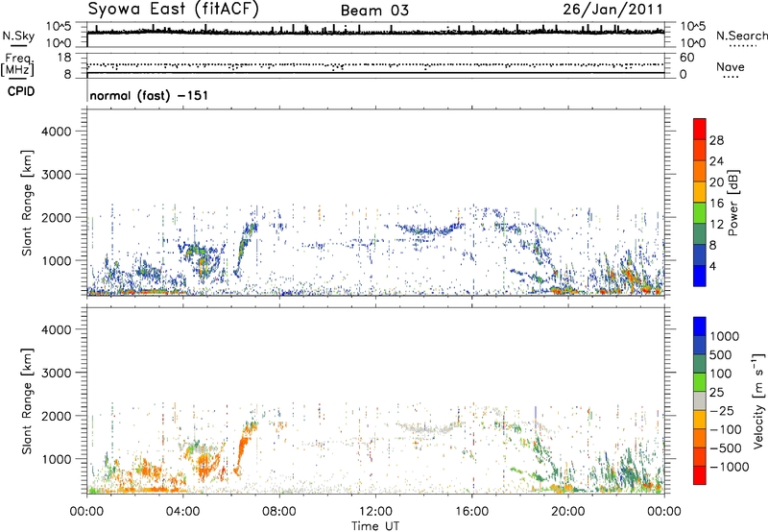The image size is (768, 532).
Task: Click the 'Velocity [m s-1]' colorbar label
Action: [758, 400]
